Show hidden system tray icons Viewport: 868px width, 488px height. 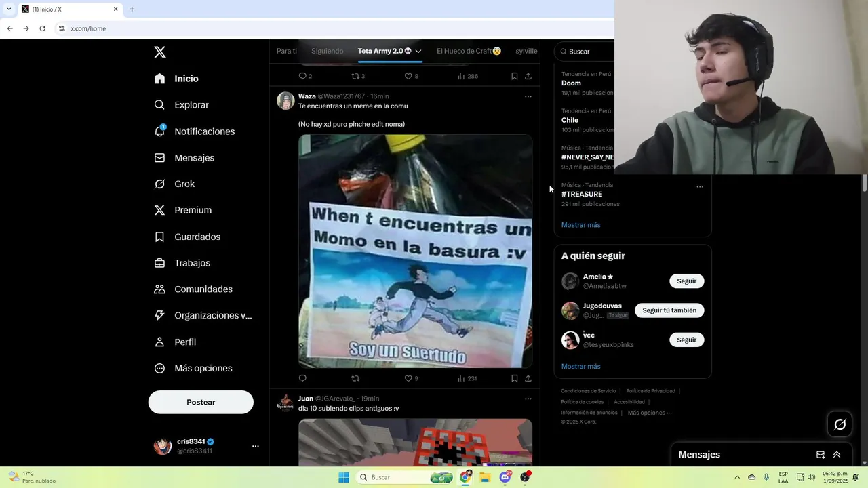point(737,477)
